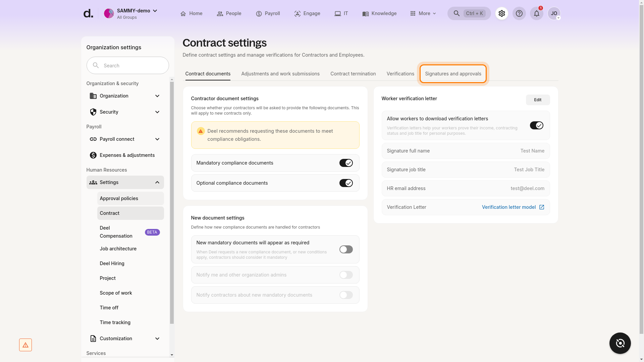
Task: Open the help question mark icon
Action: tap(519, 13)
